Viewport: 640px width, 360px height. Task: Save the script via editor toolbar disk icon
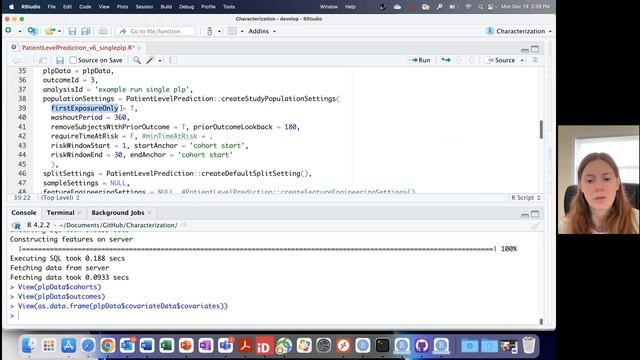pos(60,60)
